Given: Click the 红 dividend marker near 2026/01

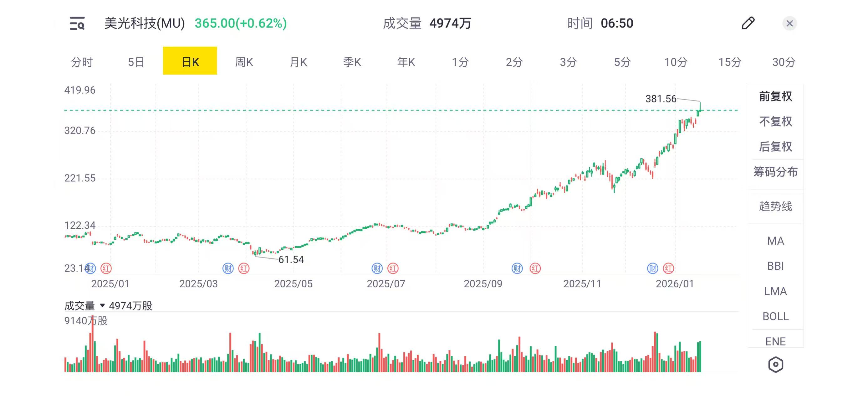Looking at the screenshot, I should (668, 268).
